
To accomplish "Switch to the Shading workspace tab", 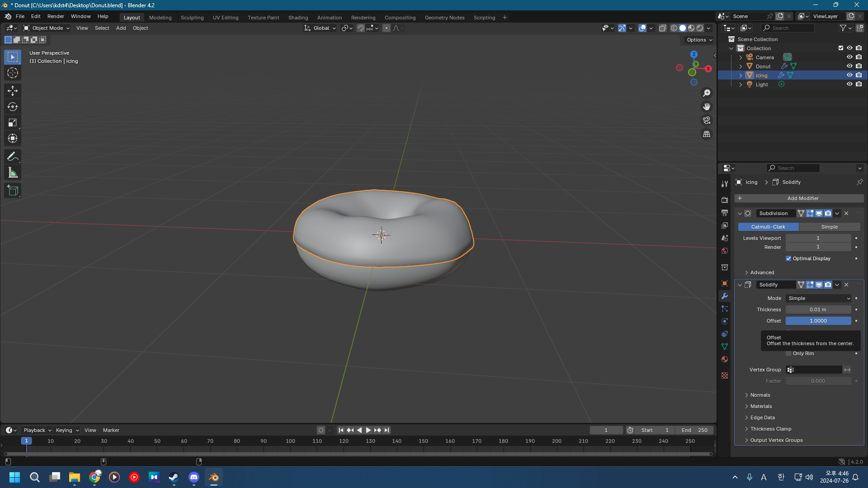I will 298,18.
